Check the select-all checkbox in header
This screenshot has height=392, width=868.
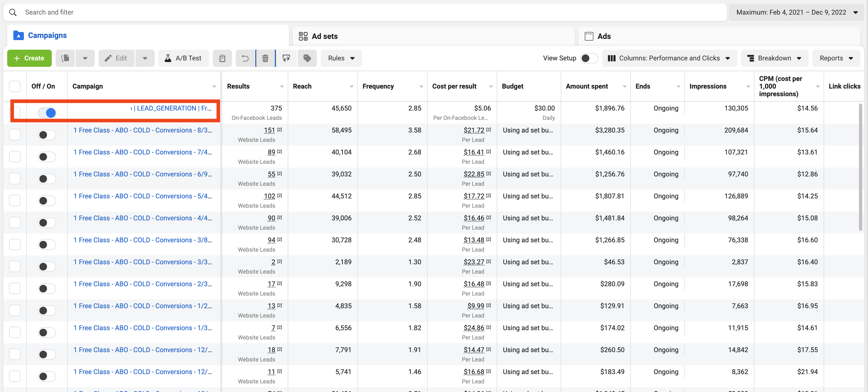click(x=15, y=86)
